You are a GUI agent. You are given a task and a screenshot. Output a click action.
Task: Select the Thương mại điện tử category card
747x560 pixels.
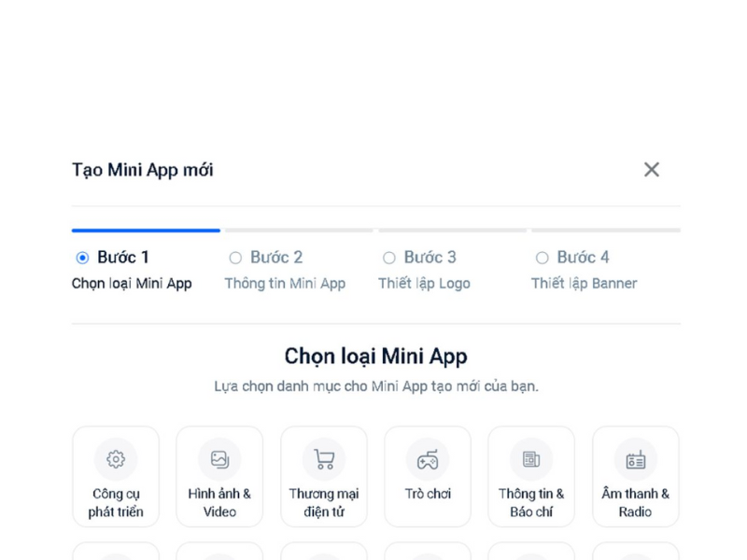324,476
